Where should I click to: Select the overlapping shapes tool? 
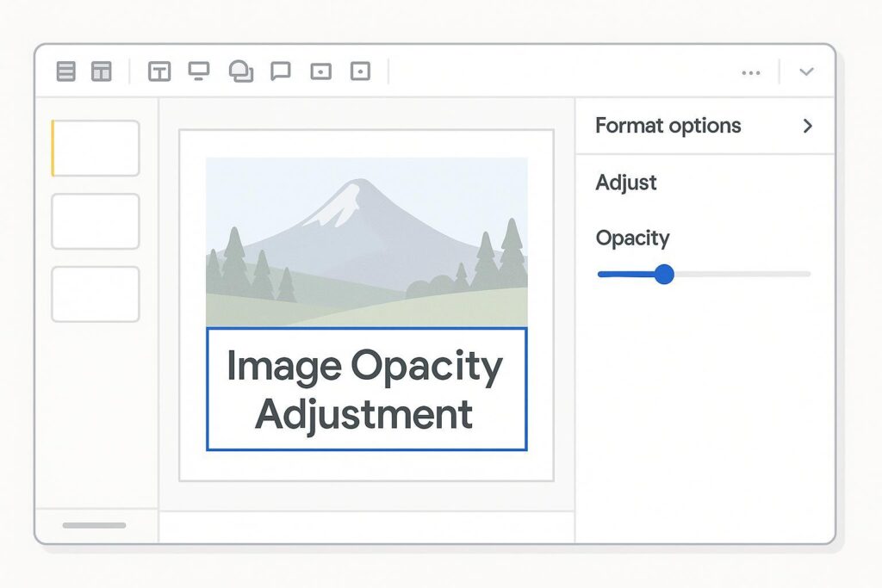[241, 71]
